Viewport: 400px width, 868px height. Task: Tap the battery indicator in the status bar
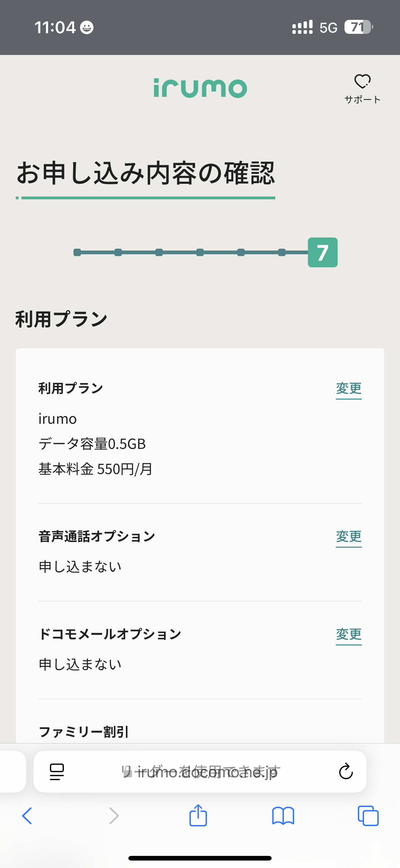click(358, 27)
